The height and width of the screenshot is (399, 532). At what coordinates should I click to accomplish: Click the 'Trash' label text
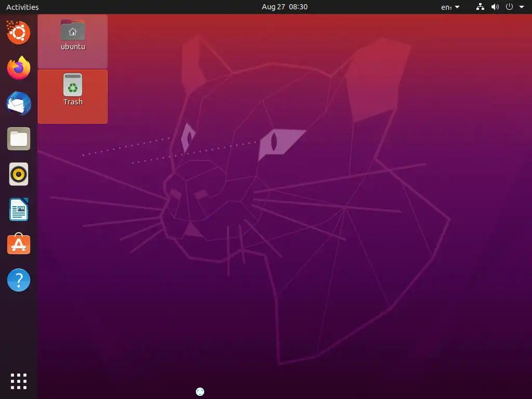click(73, 102)
